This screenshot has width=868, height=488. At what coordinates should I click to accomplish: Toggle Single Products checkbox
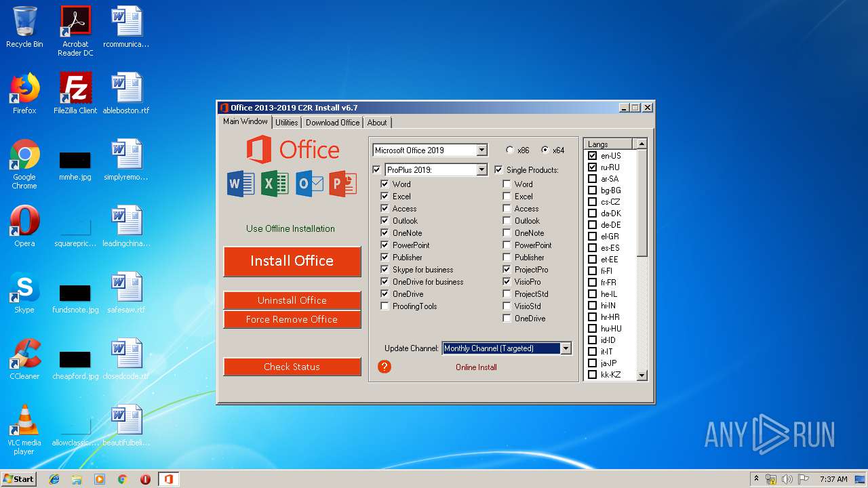tap(498, 169)
